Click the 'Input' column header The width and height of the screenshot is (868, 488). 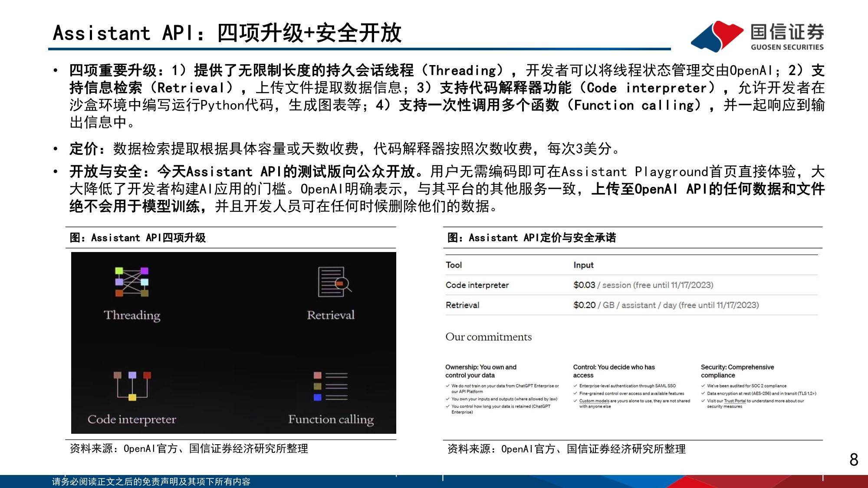click(583, 265)
